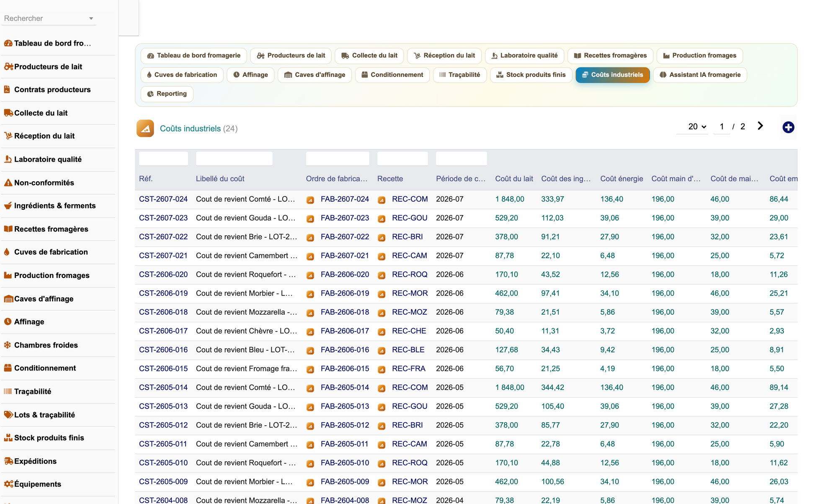Click the value 344,42 in CST-2605-014 row
Image resolution: width=815 pixels, height=504 pixels.
tap(552, 388)
